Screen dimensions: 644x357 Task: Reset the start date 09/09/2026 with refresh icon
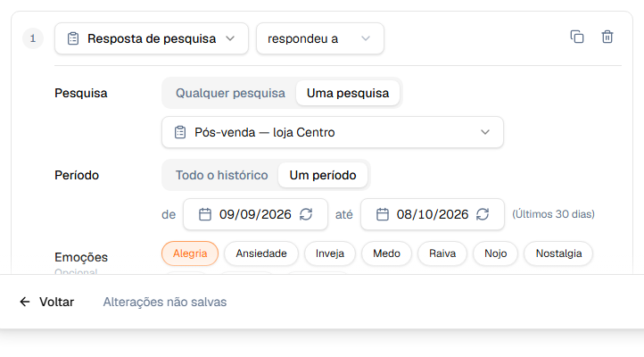[306, 214]
